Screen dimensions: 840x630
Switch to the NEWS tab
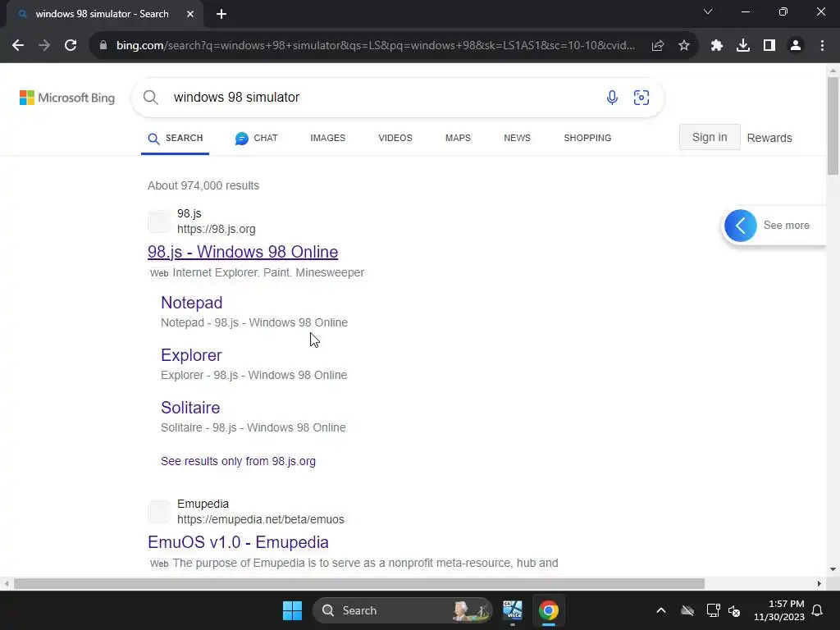[517, 138]
